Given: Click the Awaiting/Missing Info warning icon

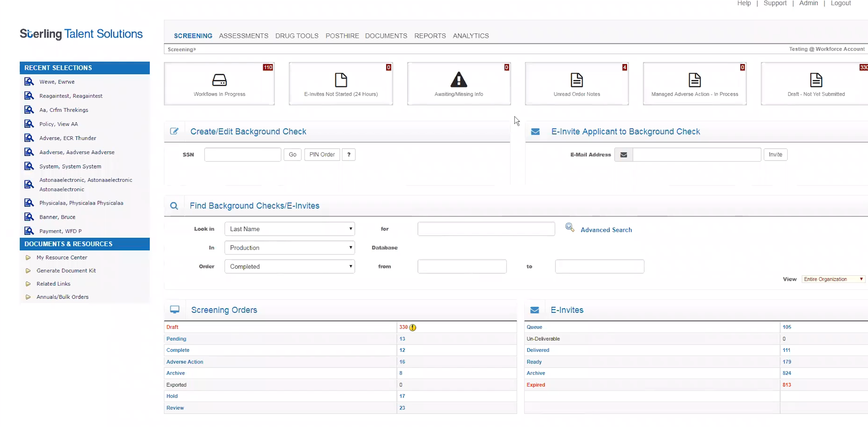Looking at the screenshot, I should (x=459, y=80).
